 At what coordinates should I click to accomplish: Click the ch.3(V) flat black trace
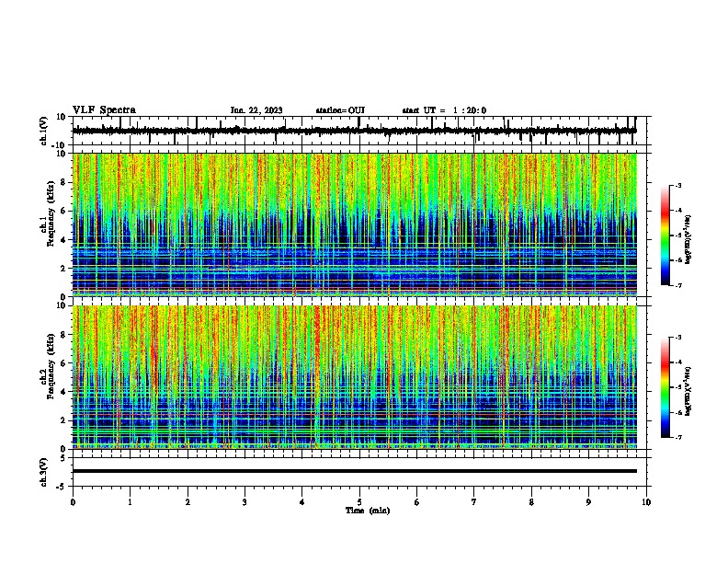click(x=354, y=471)
